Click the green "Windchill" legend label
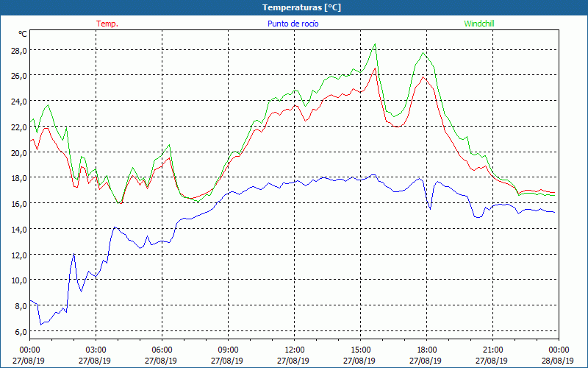The image size is (588, 368). [479, 24]
